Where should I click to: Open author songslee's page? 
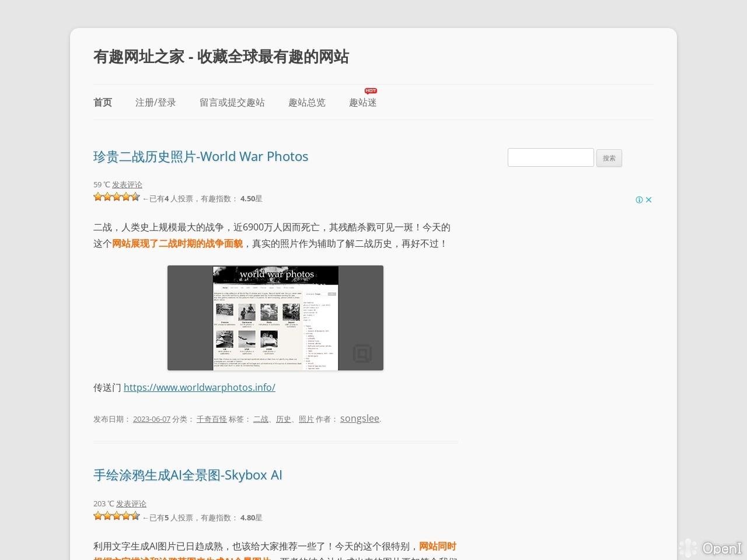point(359,418)
